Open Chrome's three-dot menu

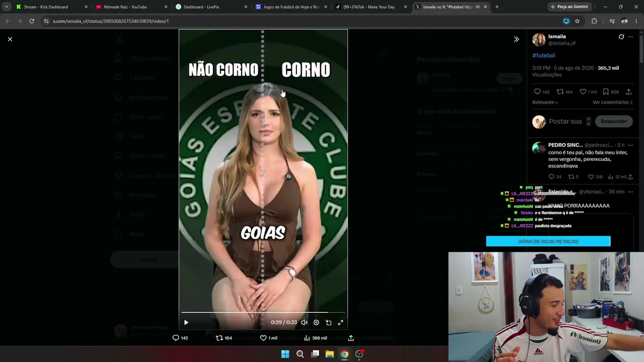tap(636, 21)
